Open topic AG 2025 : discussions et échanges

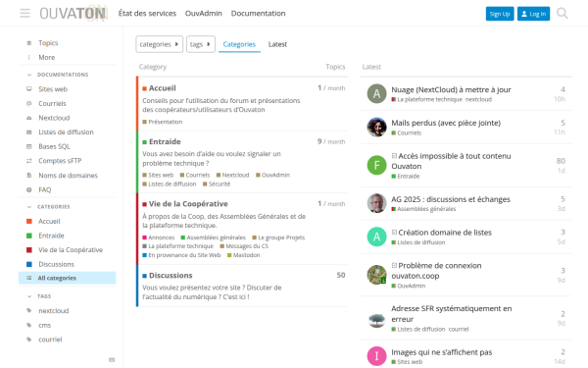click(451, 199)
